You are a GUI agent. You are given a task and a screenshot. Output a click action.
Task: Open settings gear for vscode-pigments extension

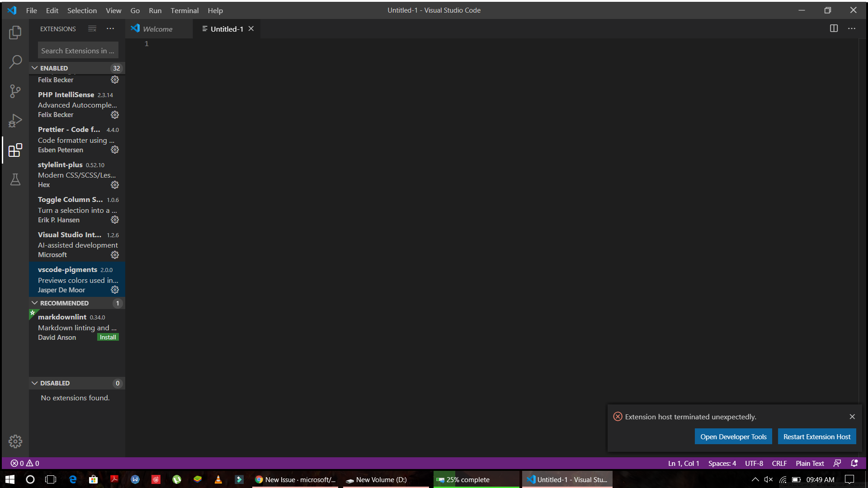click(x=115, y=290)
